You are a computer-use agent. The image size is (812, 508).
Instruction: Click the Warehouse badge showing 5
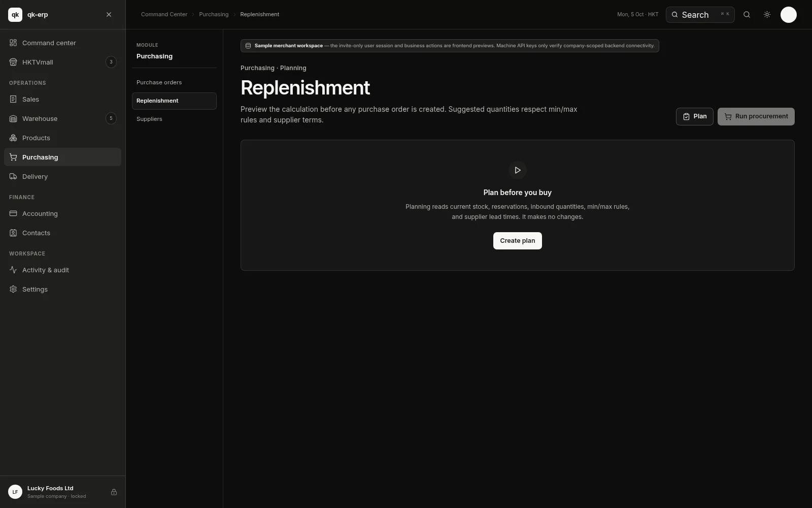click(x=111, y=118)
